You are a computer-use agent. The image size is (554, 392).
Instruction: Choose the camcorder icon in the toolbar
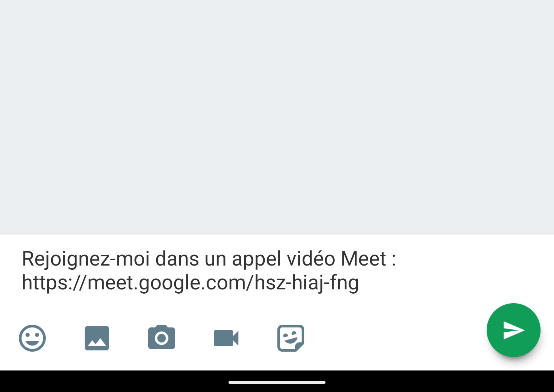(x=226, y=338)
